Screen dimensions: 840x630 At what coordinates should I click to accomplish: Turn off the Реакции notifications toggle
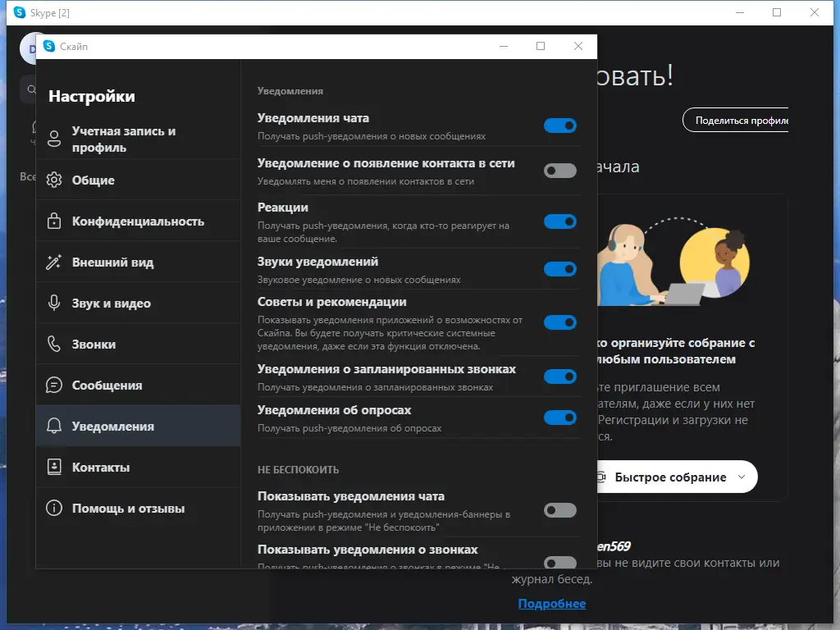click(560, 221)
